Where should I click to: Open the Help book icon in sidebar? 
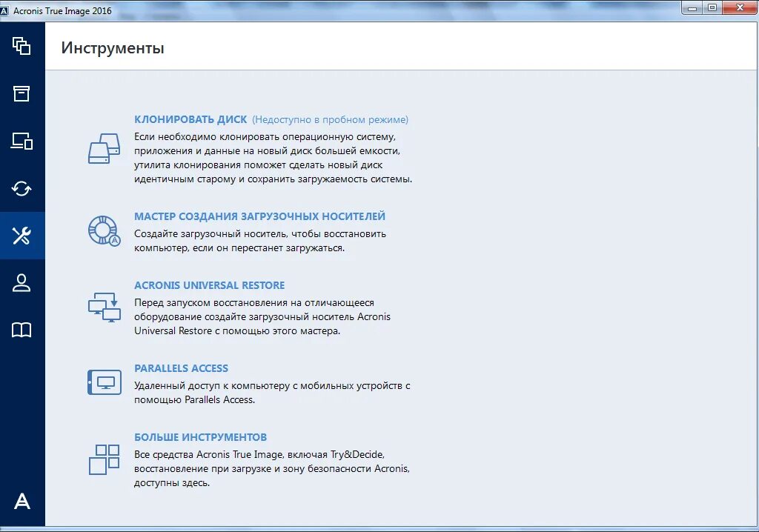click(x=21, y=330)
